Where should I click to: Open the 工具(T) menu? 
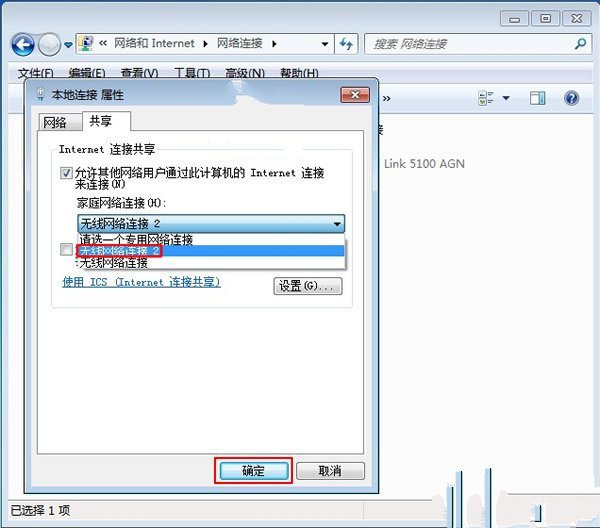192,72
